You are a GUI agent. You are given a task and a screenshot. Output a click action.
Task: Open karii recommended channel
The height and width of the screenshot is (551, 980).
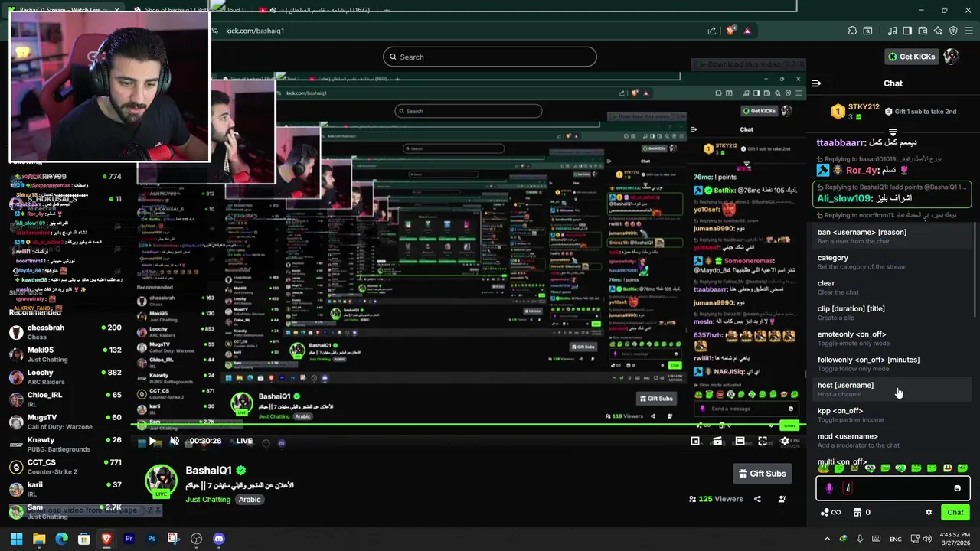tap(66, 489)
